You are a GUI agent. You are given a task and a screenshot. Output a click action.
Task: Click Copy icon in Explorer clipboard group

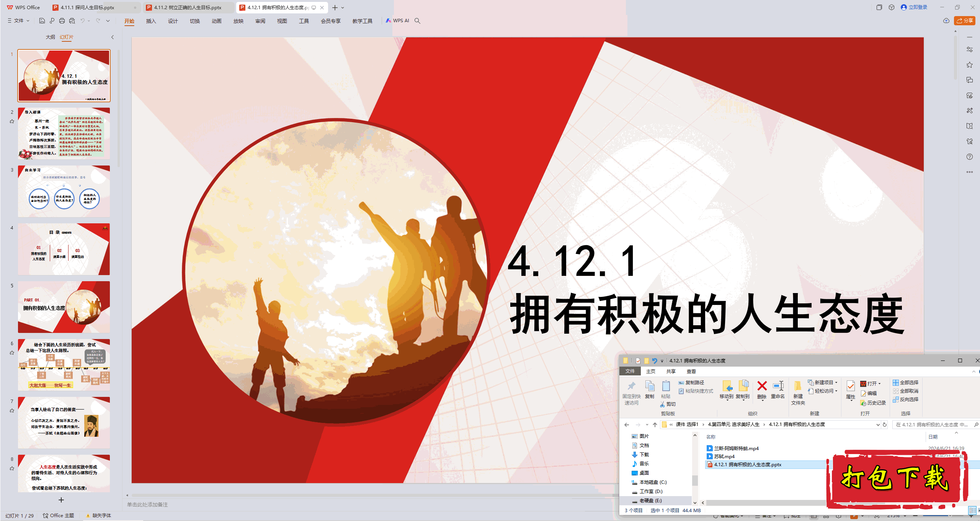(650, 386)
